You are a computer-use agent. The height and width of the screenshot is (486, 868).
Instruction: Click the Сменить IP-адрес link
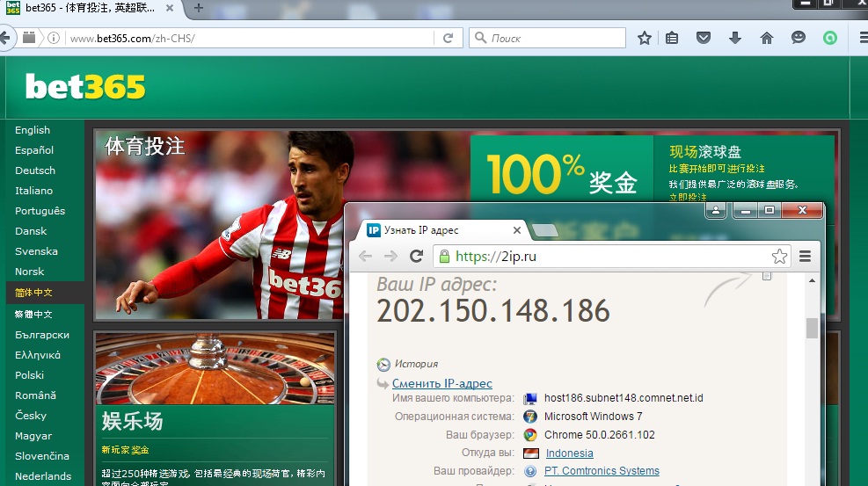coord(441,383)
